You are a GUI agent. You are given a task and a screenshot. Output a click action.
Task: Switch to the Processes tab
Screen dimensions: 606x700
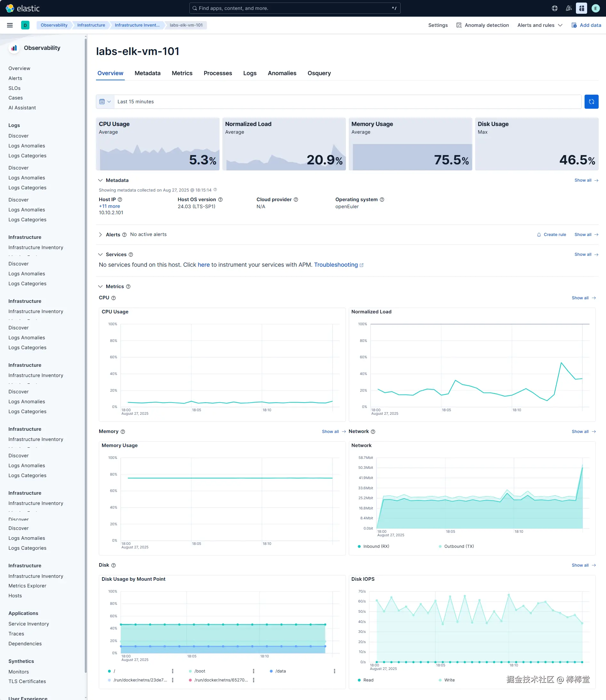pos(218,73)
